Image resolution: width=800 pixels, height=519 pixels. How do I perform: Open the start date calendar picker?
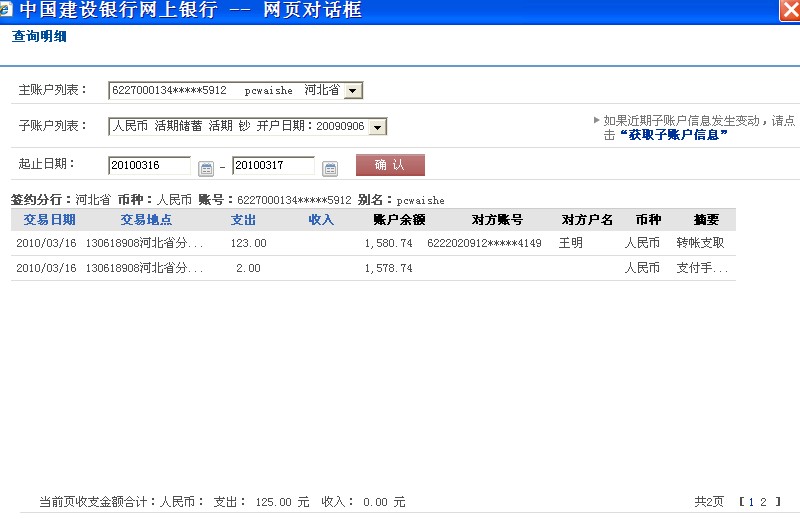[x=206, y=168]
